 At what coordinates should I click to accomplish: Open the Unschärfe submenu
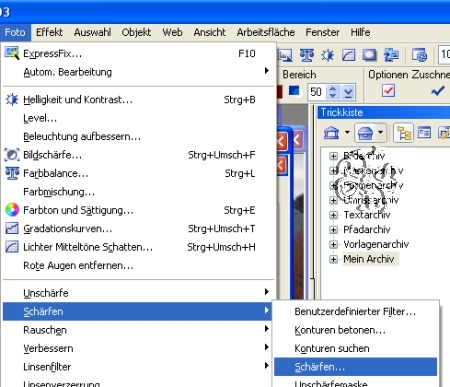coord(138,293)
